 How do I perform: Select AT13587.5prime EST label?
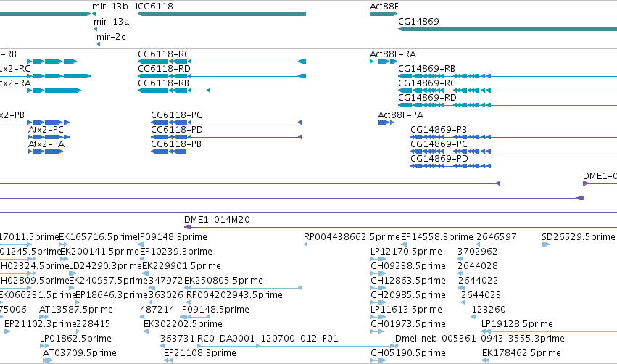click(76, 310)
